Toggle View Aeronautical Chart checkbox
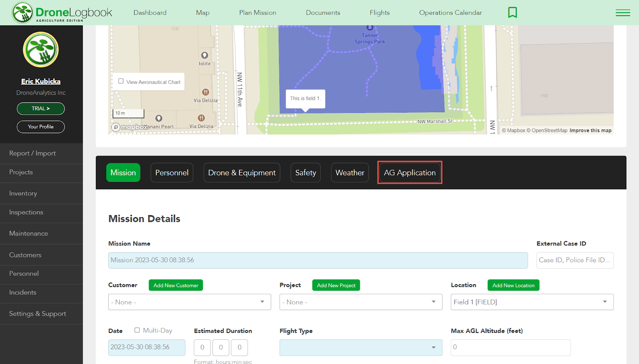 pos(121,81)
